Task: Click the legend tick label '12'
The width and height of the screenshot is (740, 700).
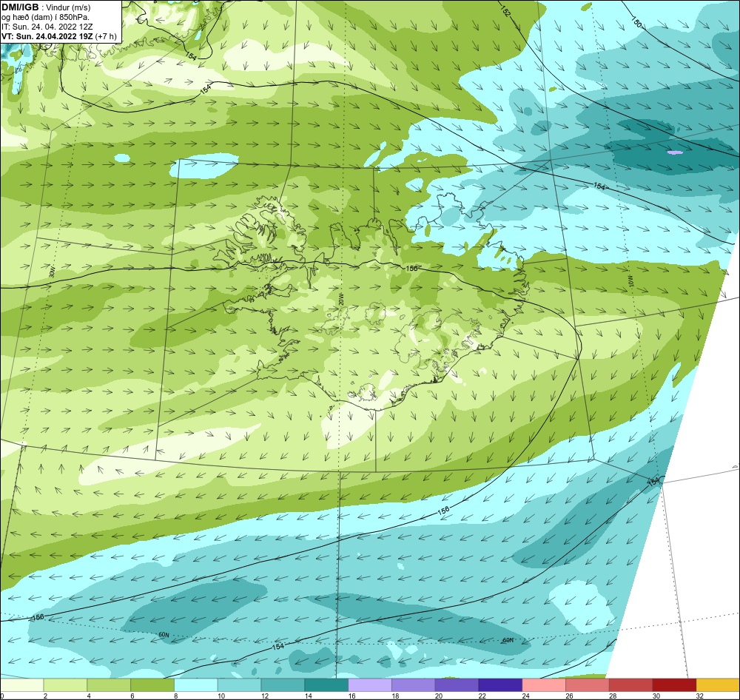Action: 265,696
